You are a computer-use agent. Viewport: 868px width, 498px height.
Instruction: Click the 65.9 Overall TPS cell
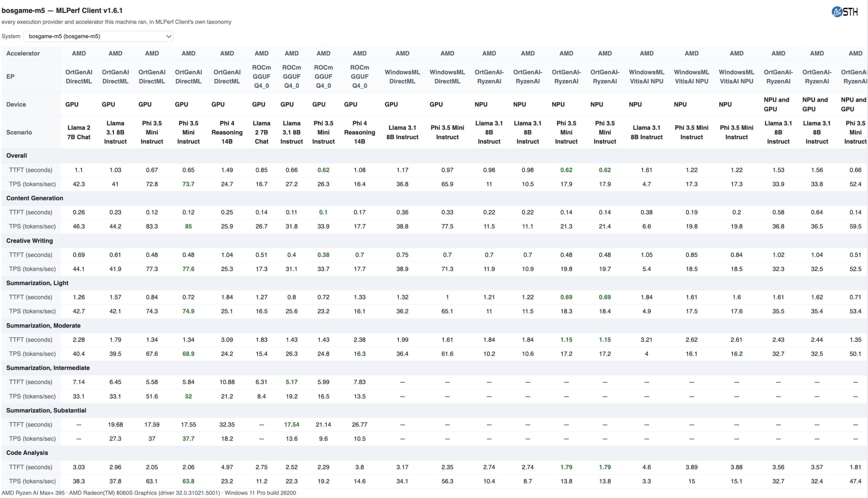pyautogui.click(x=447, y=184)
